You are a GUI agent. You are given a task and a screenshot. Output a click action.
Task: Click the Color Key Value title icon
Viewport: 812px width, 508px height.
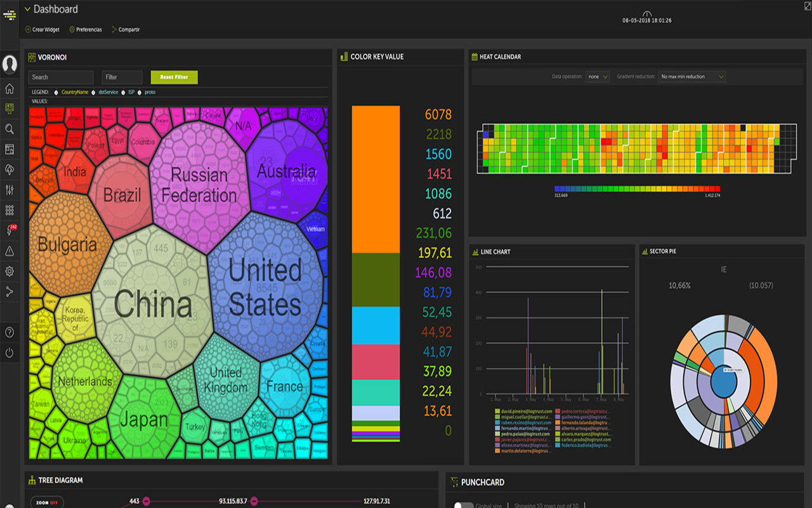click(x=344, y=57)
